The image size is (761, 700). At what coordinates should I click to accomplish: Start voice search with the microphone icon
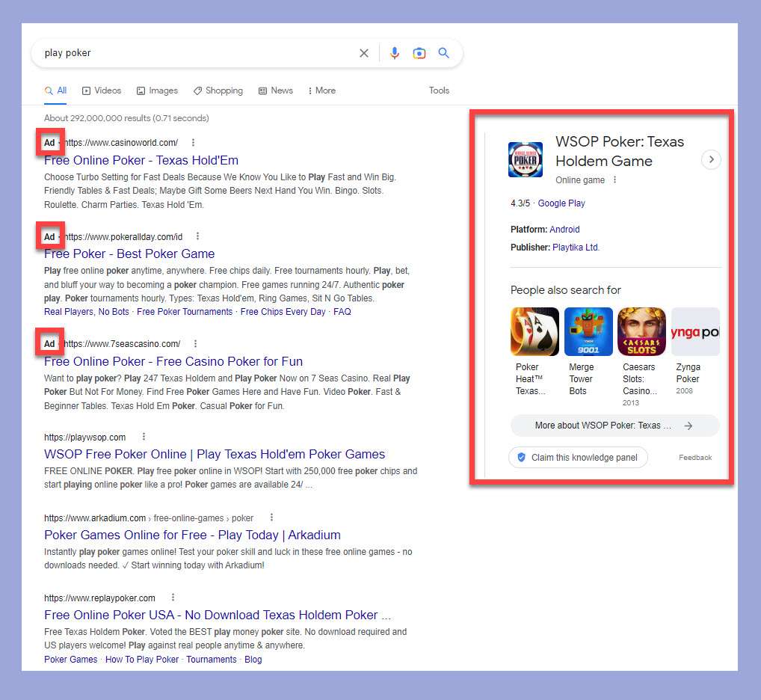395,53
